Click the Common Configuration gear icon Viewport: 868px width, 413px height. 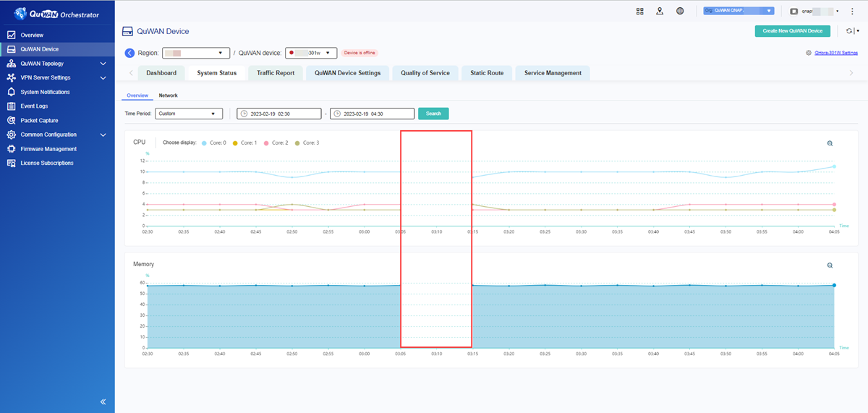tap(11, 135)
